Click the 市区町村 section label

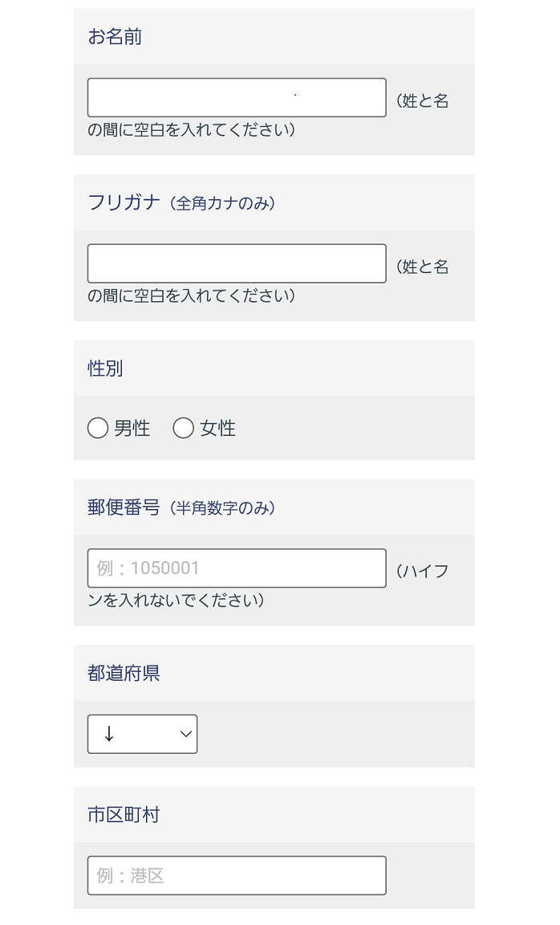123,814
